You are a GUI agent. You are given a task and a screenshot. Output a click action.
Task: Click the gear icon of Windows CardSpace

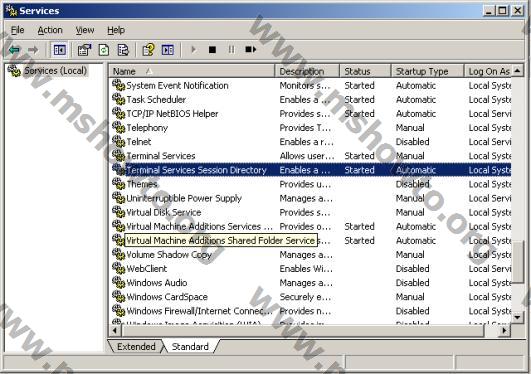(x=119, y=297)
